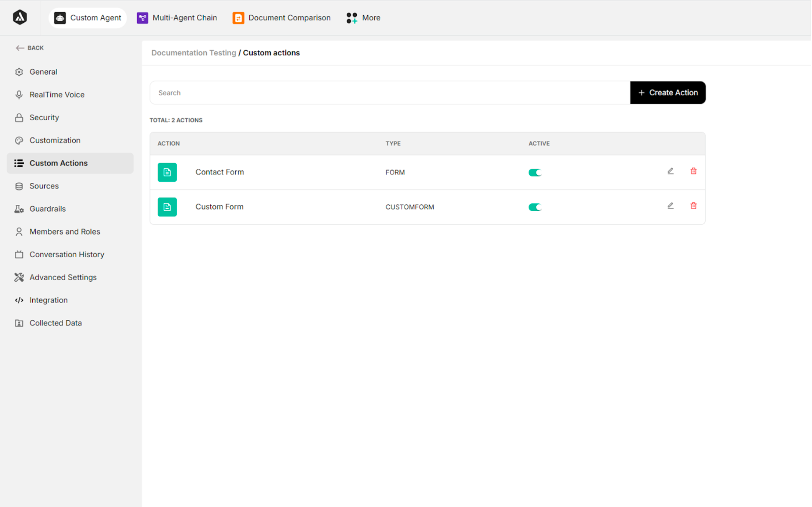Open the Custom Agent tab
This screenshot has height=507, width=812.
point(88,18)
